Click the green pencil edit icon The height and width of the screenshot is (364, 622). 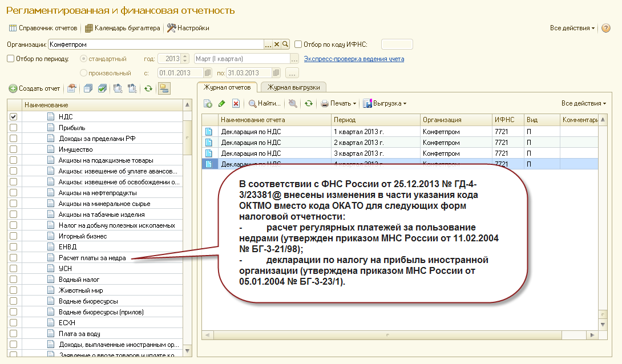coord(222,103)
